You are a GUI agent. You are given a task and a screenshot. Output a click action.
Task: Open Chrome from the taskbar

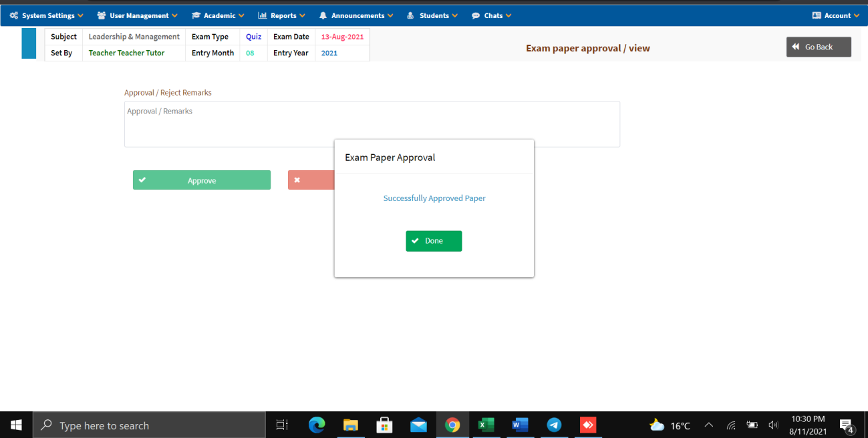click(x=452, y=425)
